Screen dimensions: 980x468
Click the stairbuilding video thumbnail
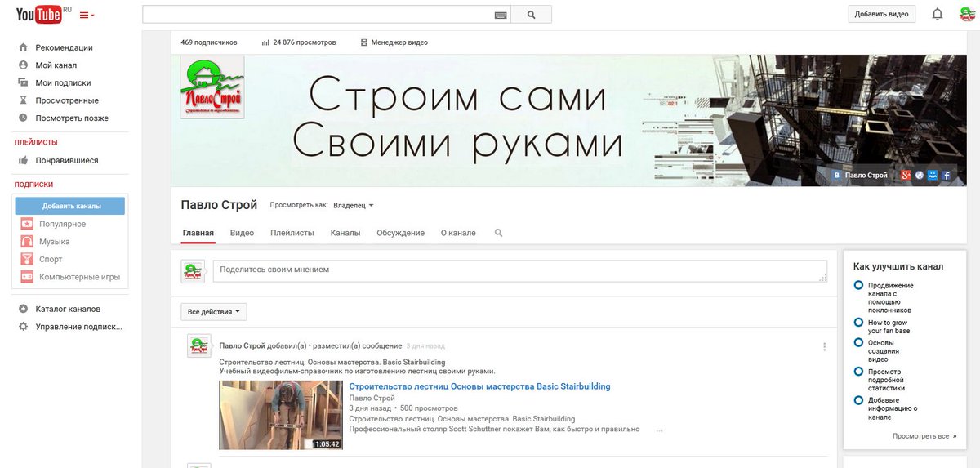coord(281,415)
